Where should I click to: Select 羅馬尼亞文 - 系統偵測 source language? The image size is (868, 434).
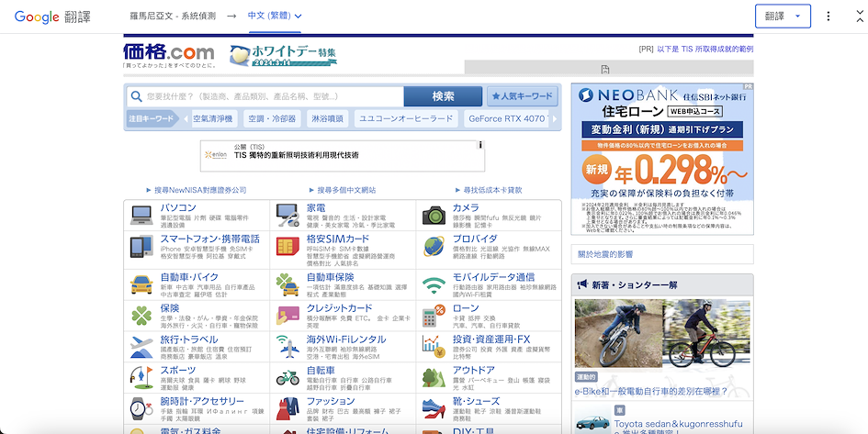click(x=174, y=16)
